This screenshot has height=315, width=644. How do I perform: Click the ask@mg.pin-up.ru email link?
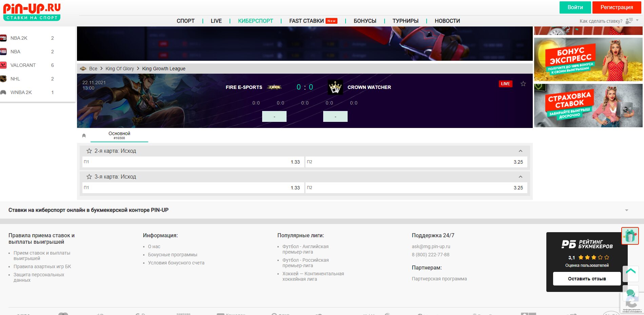point(431,246)
